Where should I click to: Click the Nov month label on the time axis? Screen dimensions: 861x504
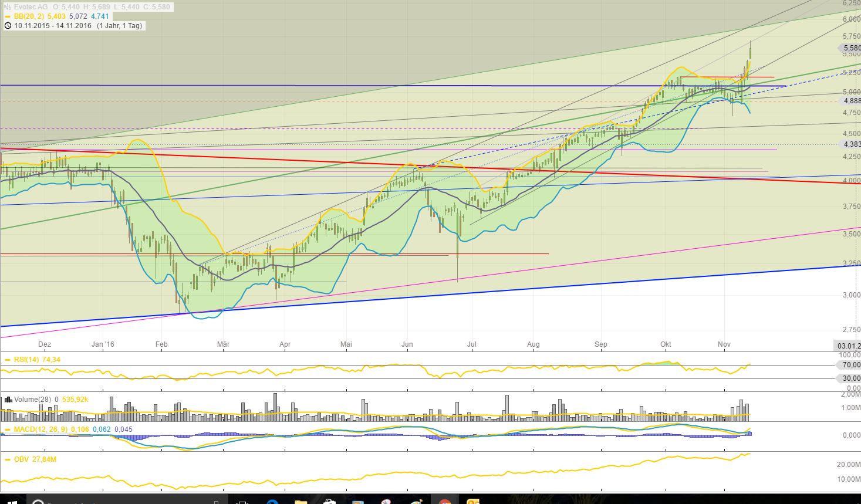723,344
